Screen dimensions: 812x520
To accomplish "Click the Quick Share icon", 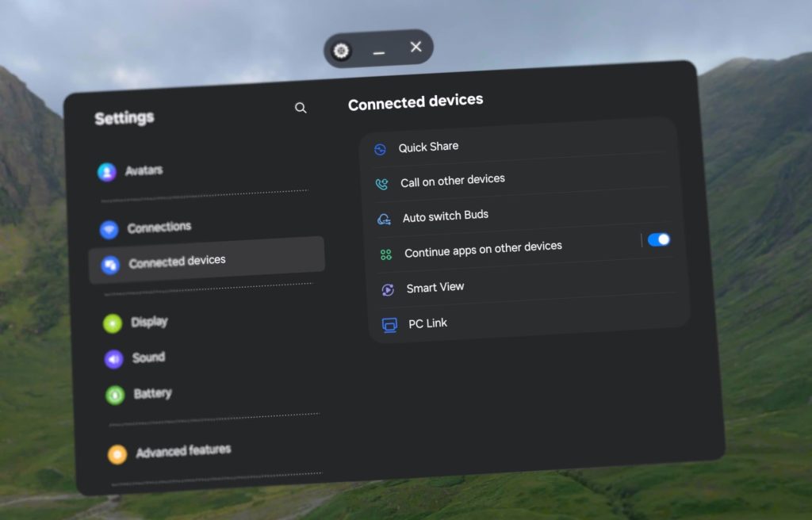I will coord(380,149).
